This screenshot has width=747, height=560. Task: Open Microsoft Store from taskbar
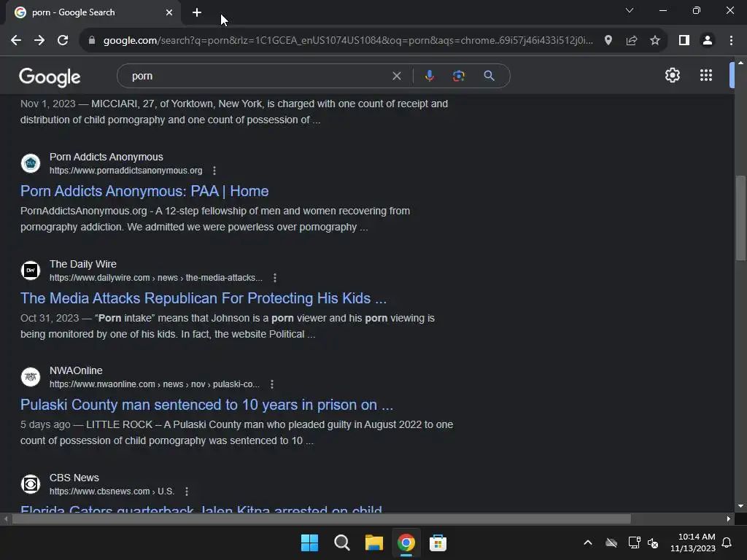438,542
